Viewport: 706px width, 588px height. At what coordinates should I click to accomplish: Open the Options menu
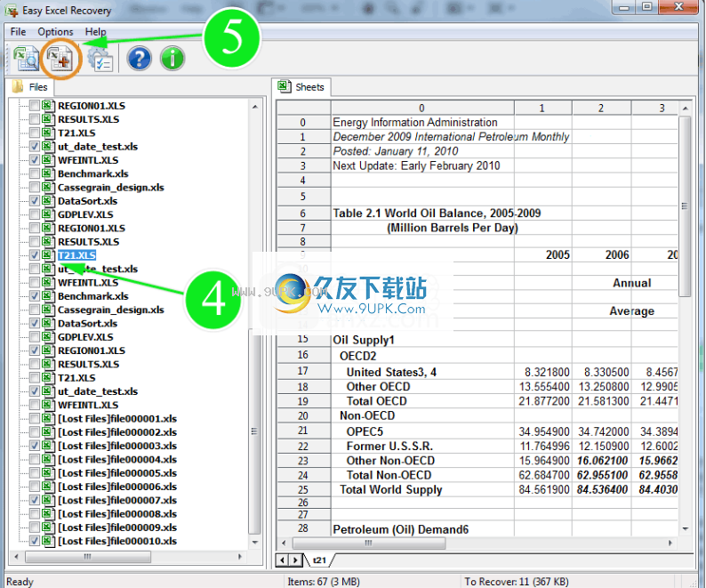[55, 31]
